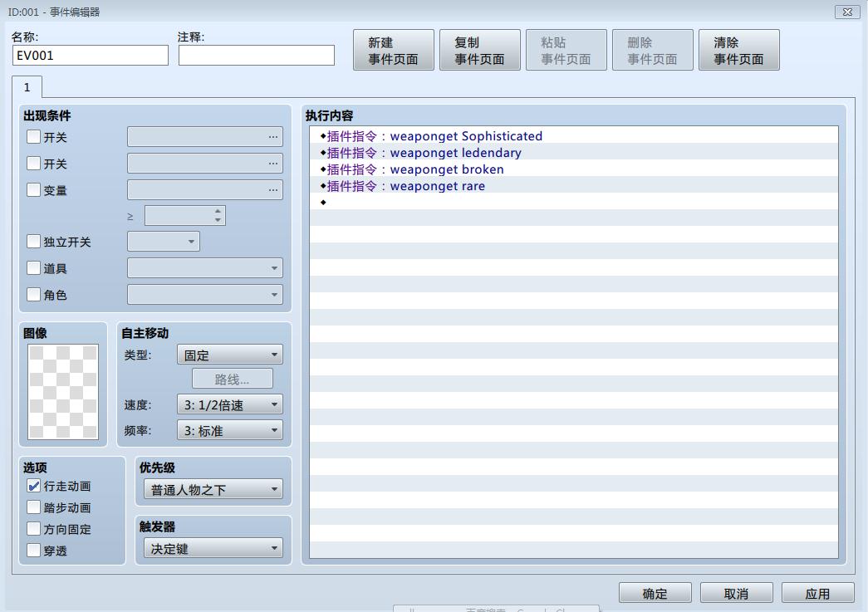Image resolution: width=868 pixels, height=612 pixels.
Task: Close the 事件编辑器 window
Action: tap(847, 12)
